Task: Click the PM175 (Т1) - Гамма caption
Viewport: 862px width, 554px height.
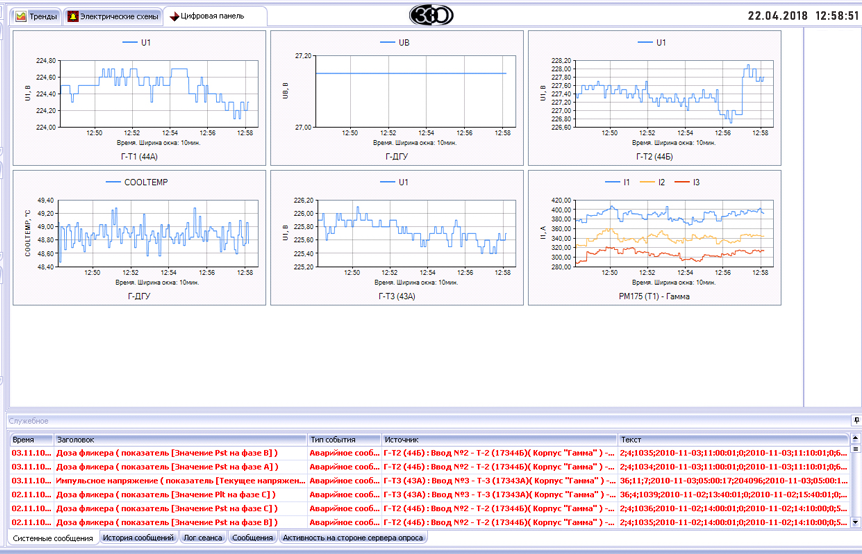Action: point(654,296)
